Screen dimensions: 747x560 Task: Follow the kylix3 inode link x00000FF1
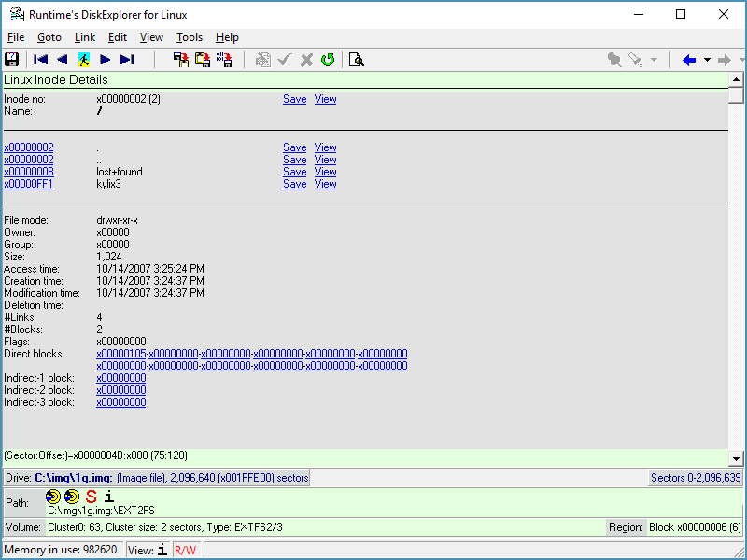[29, 184]
